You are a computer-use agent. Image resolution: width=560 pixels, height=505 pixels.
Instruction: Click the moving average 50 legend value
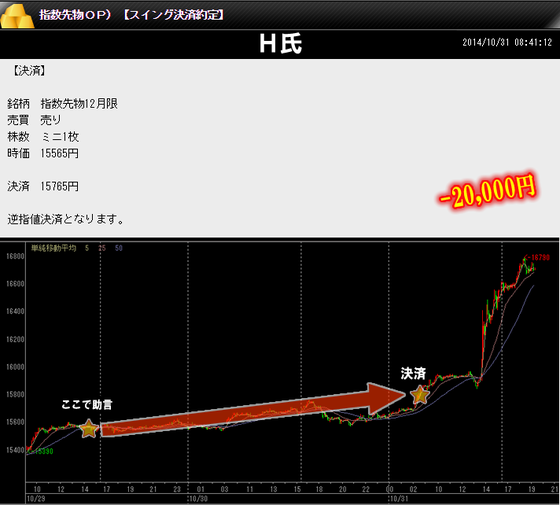tap(119, 248)
